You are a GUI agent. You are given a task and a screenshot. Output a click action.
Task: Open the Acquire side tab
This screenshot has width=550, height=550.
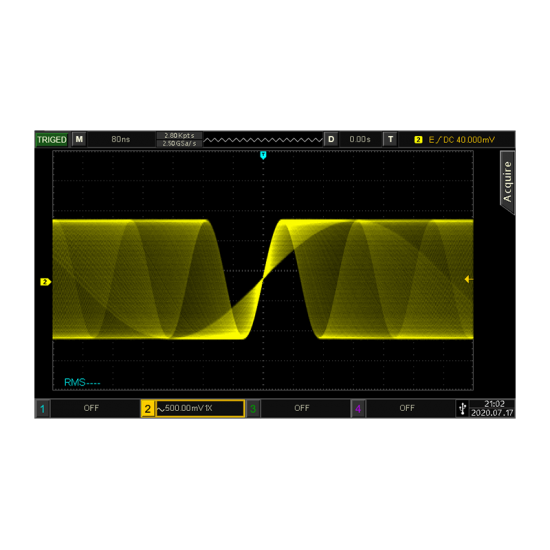coord(507,182)
